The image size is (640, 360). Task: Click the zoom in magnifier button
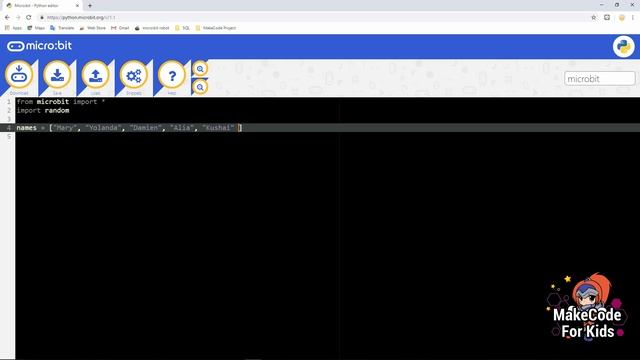click(200, 69)
